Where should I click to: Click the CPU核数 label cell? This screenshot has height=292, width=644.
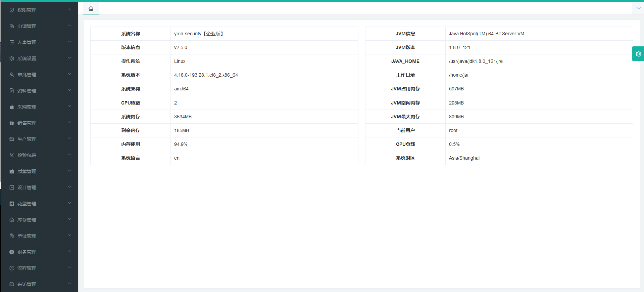[x=131, y=103]
